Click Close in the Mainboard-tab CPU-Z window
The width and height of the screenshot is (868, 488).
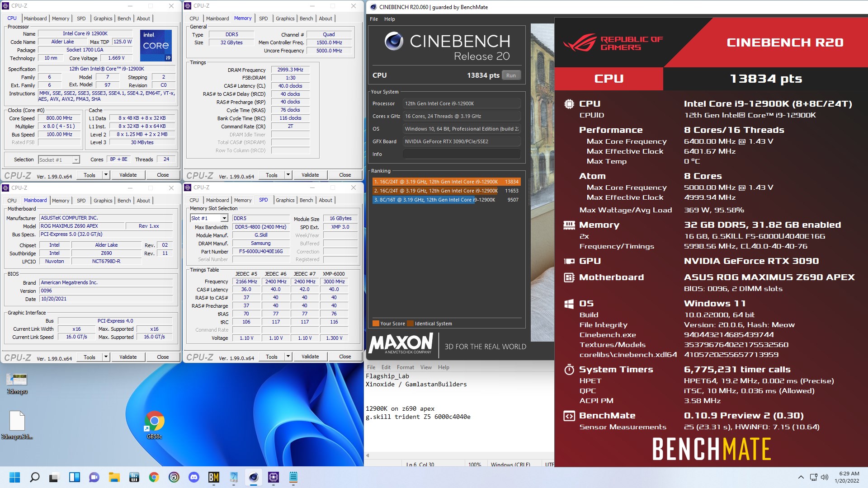coord(163,357)
